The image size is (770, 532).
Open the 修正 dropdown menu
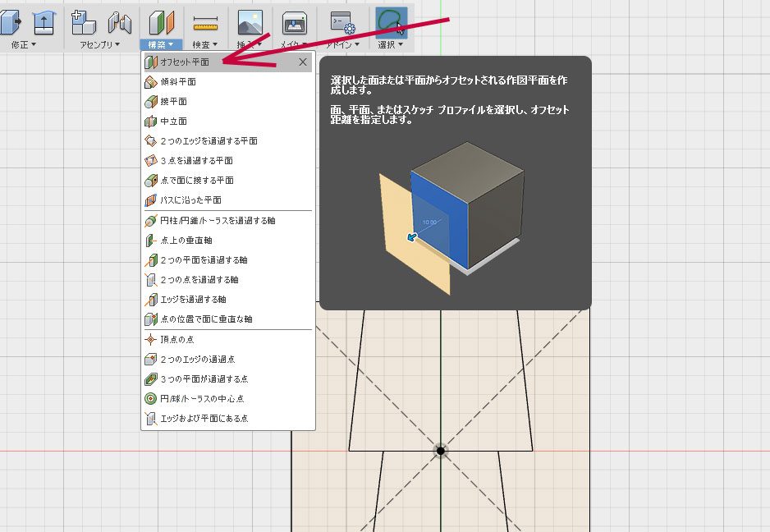click(25, 44)
